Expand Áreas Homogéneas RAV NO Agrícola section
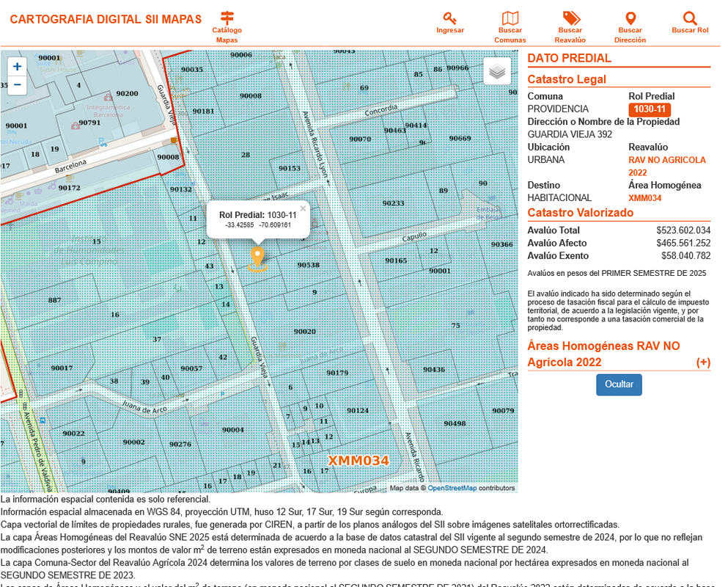The width and height of the screenshot is (728, 587). pyautogui.click(x=703, y=362)
